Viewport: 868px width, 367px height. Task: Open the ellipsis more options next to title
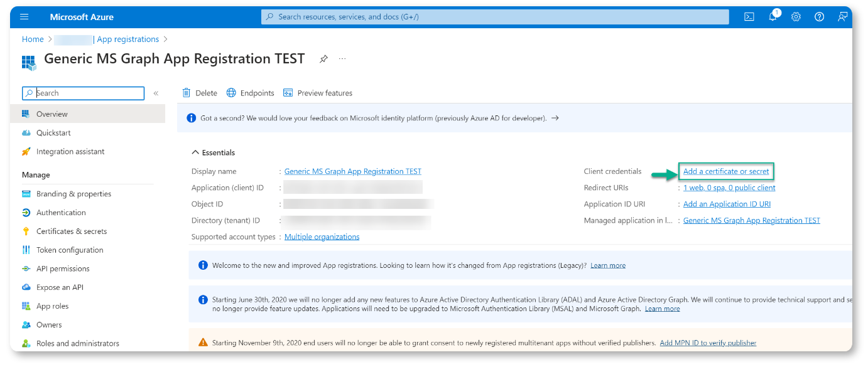click(342, 59)
